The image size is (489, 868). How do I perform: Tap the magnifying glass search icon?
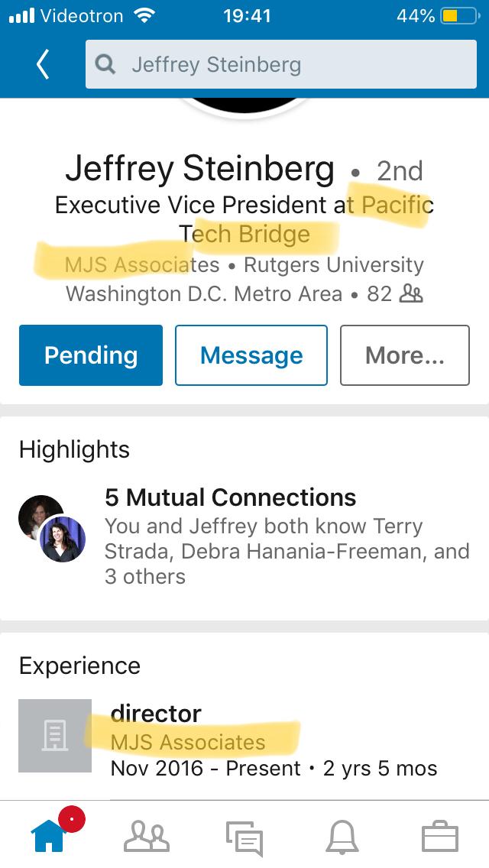(x=105, y=64)
